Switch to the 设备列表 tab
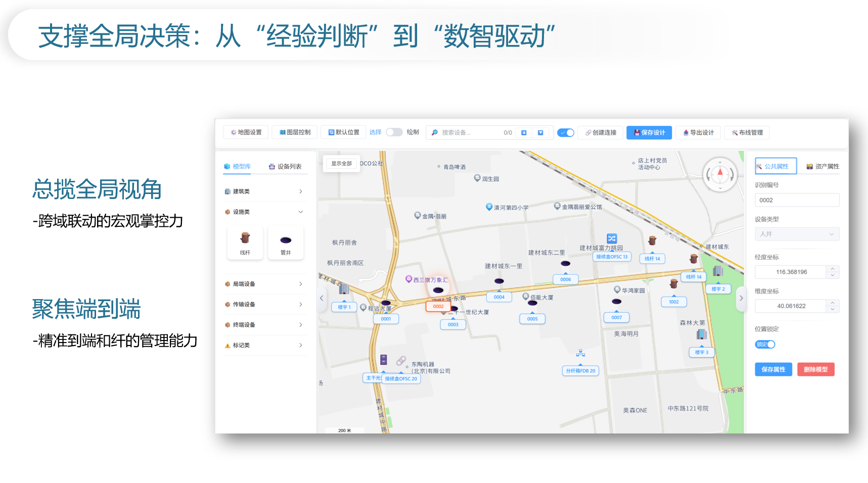The width and height of the screenshot is (868, 483). coord(285,167)
